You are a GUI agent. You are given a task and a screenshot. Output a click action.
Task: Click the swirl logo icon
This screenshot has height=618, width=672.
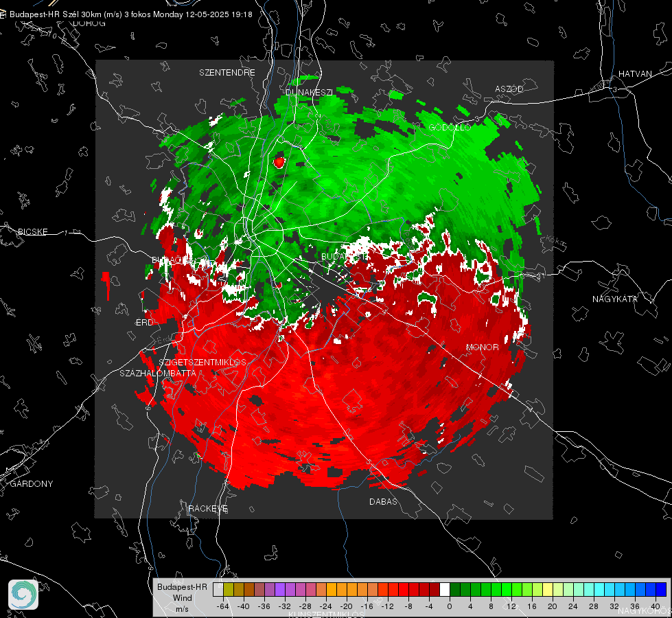[x=23, y=595]
